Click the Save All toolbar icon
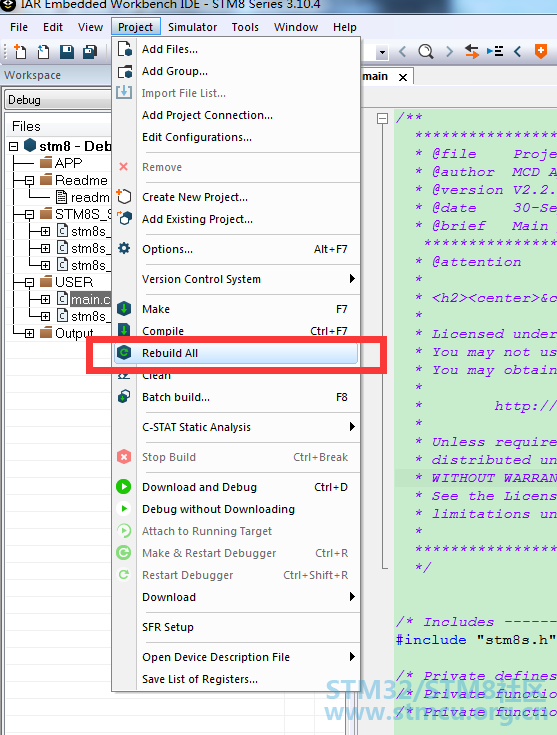 point(90,52)
